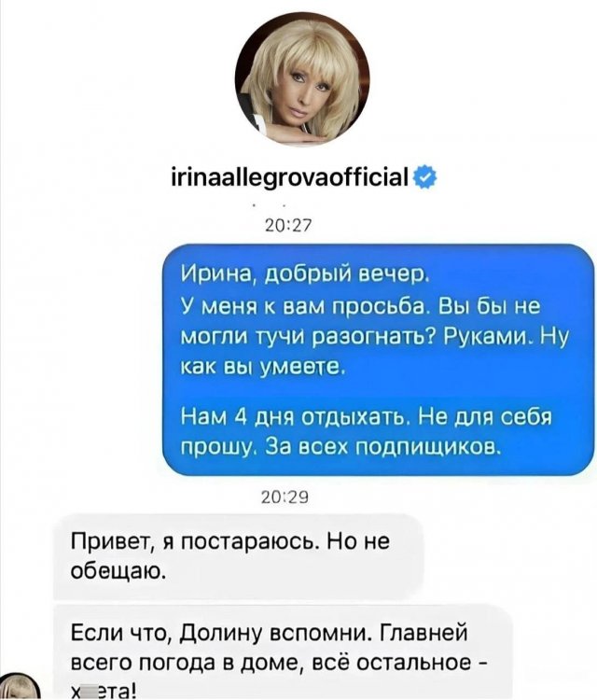Click the word 'обещаю.' in gray bubble

click(118, 570)
